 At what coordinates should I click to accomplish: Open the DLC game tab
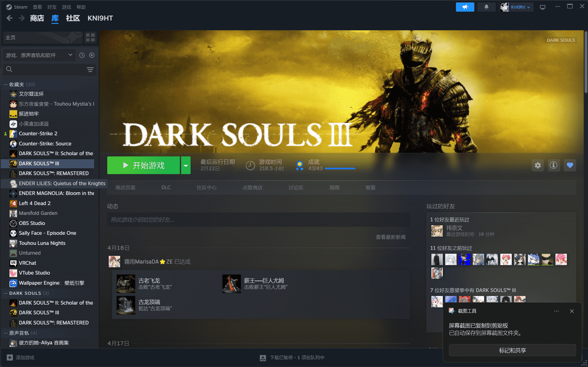[166, 188]
